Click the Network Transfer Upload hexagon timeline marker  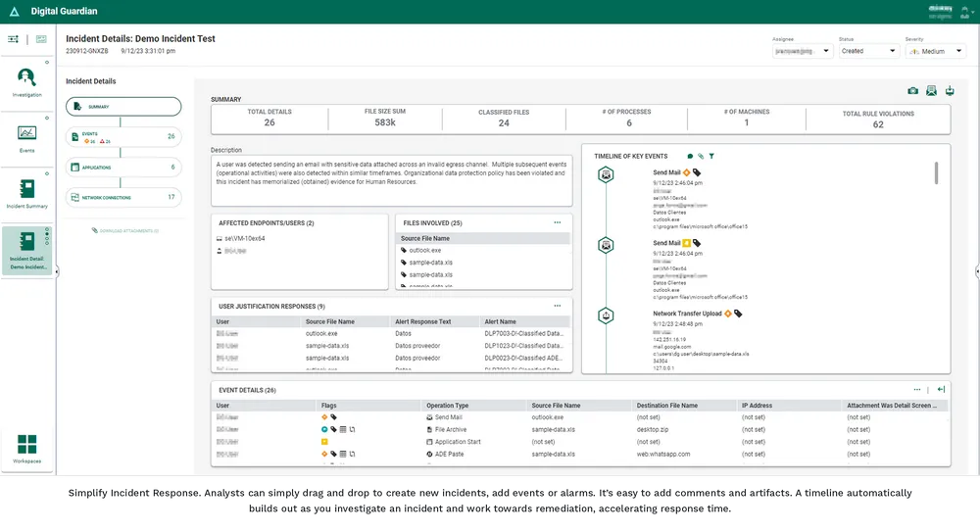[606, 315]
